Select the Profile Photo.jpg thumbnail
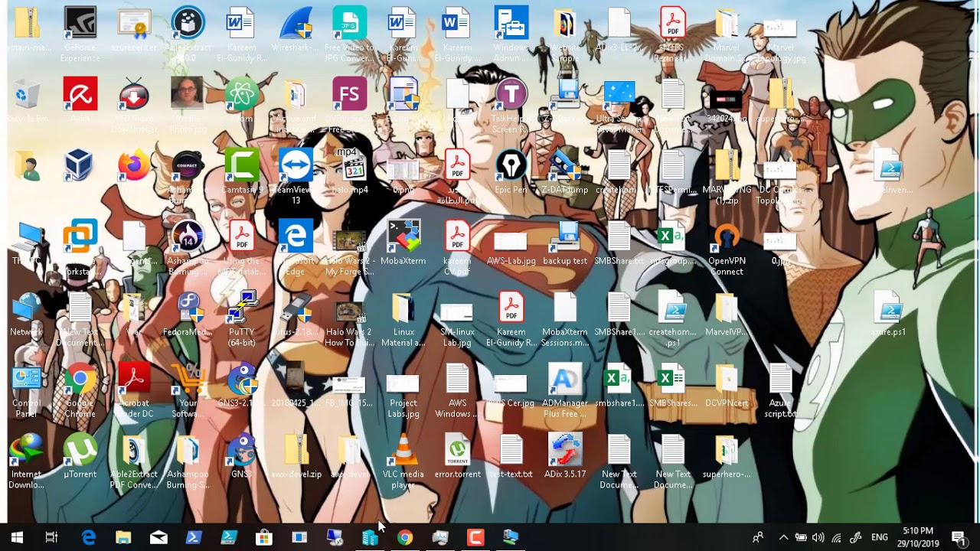This screenshot has width=980, height=551. pyautogui.click(x=188, y=95)
